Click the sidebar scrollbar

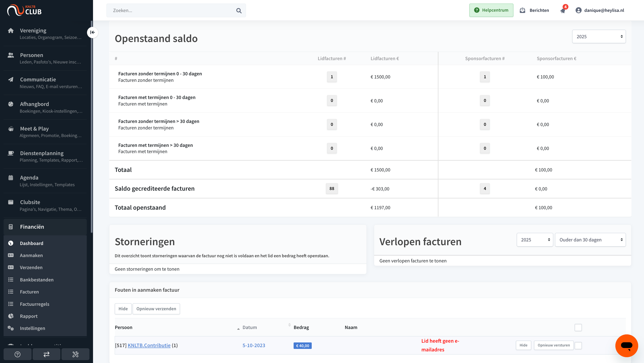91,127
